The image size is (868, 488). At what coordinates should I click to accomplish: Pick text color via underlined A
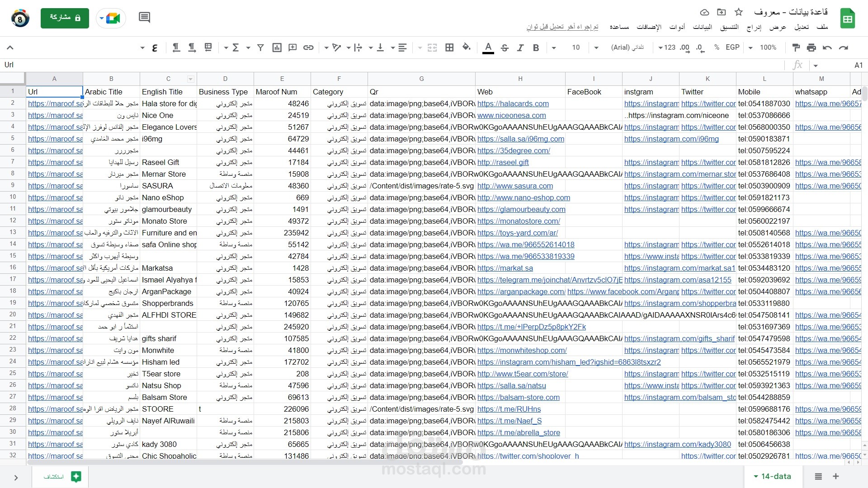click(x=488, y=47)
